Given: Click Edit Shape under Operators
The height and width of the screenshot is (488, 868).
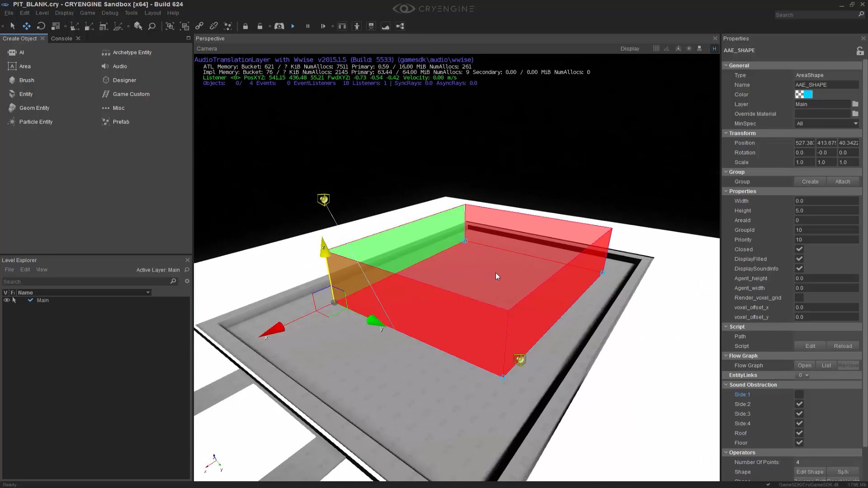Looking at the screenshot, I should point(810,471).
